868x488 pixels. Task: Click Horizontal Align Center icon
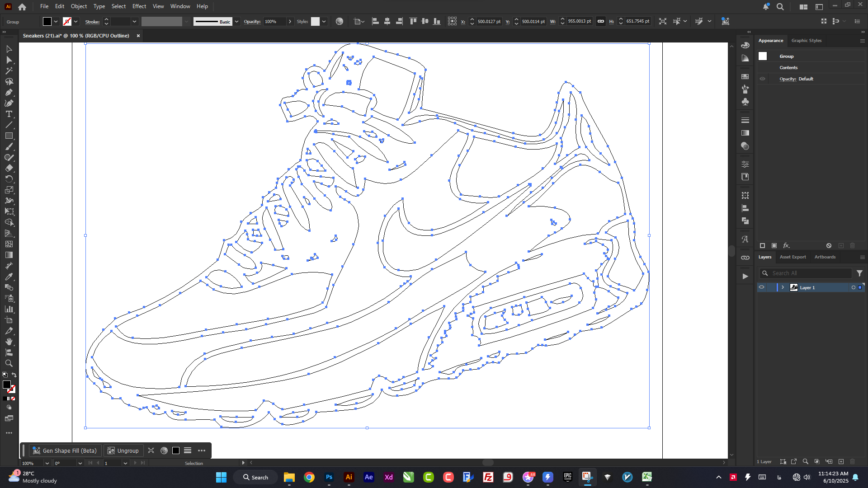(x=387, y=21)
